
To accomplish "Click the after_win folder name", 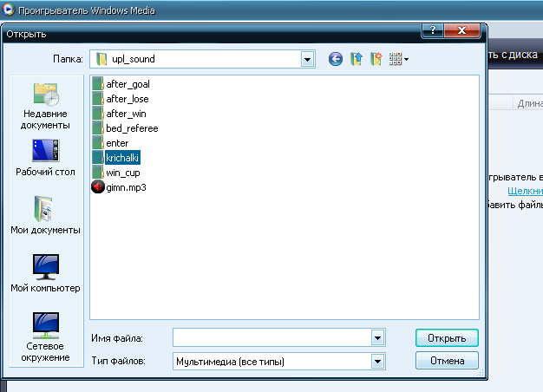I will point(126,114).
